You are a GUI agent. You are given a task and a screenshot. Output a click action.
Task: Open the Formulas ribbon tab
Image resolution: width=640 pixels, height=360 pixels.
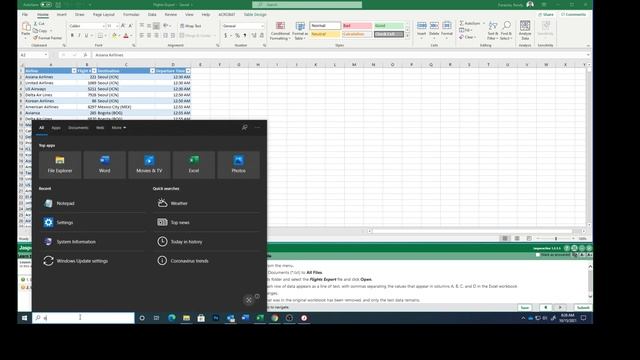point(131,14)
